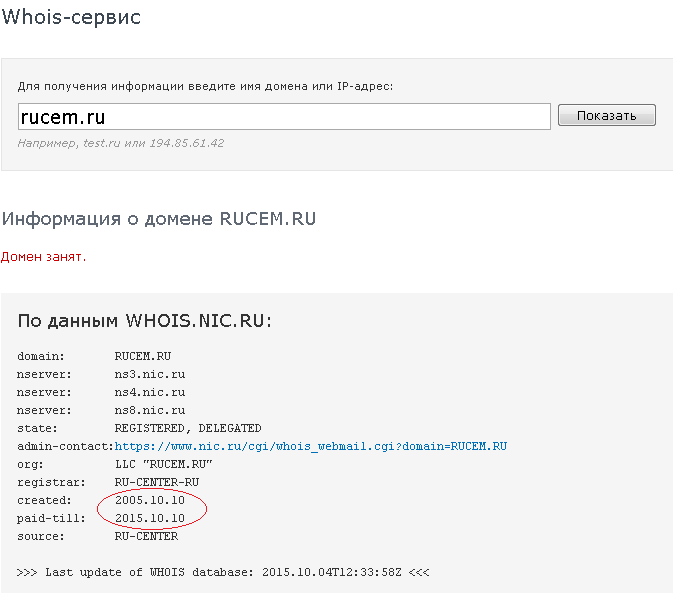Click the ns8.nic.ru nameserver entry
This screenshot has height=593, width=673.
(x=149, y=410)
